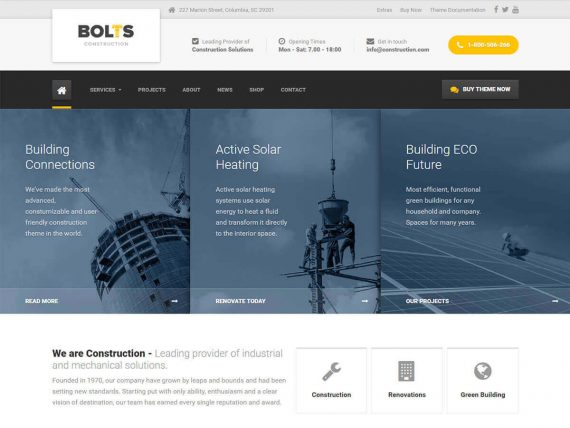This screenshot has width=570, height=428.
Task: Click the arrow next to Renovate Today
Action: [x=365, y=301]
